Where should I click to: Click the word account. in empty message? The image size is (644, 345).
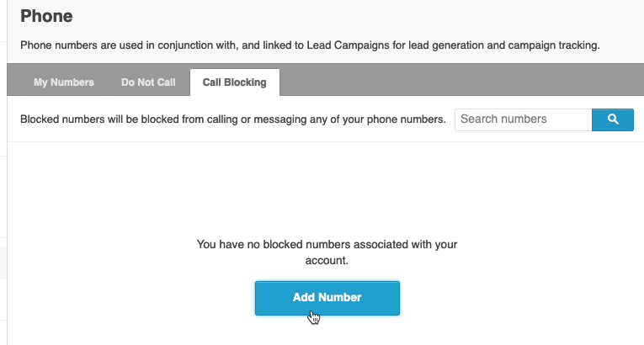coord(327,260)
